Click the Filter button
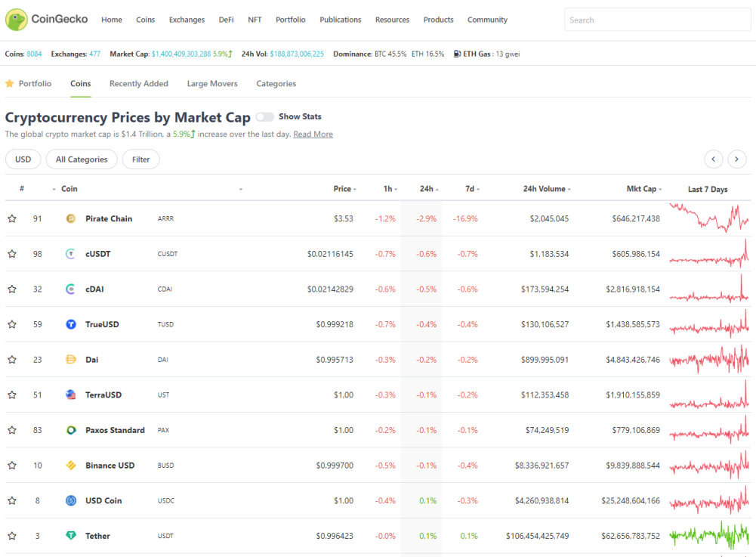 tap(140, 159)
